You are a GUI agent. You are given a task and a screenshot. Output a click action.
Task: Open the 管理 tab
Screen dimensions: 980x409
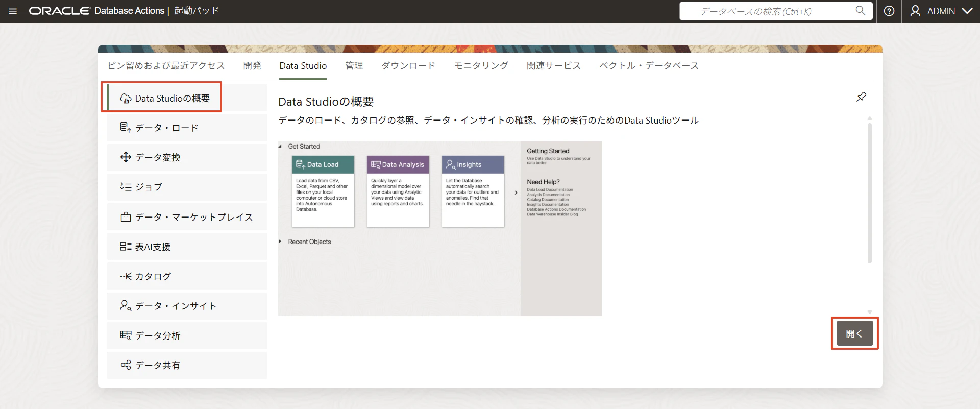click(354, 66)
